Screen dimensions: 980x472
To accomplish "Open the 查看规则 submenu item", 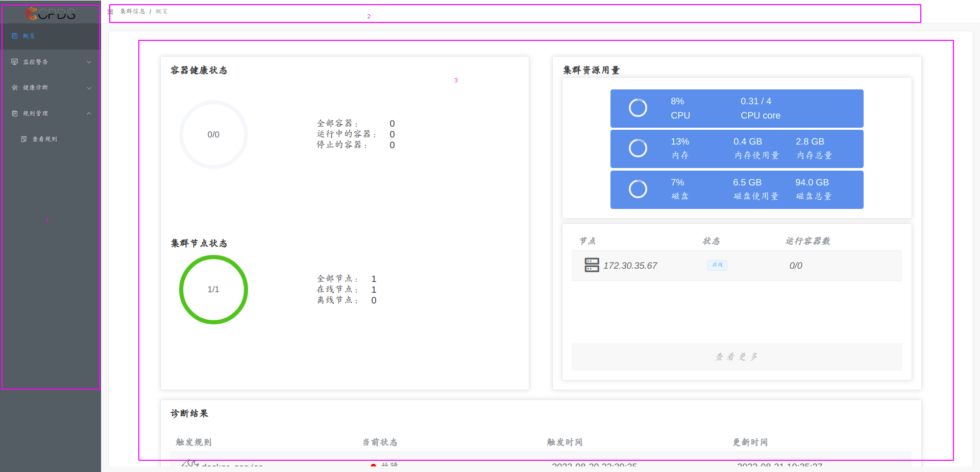I will coord(45,139).
